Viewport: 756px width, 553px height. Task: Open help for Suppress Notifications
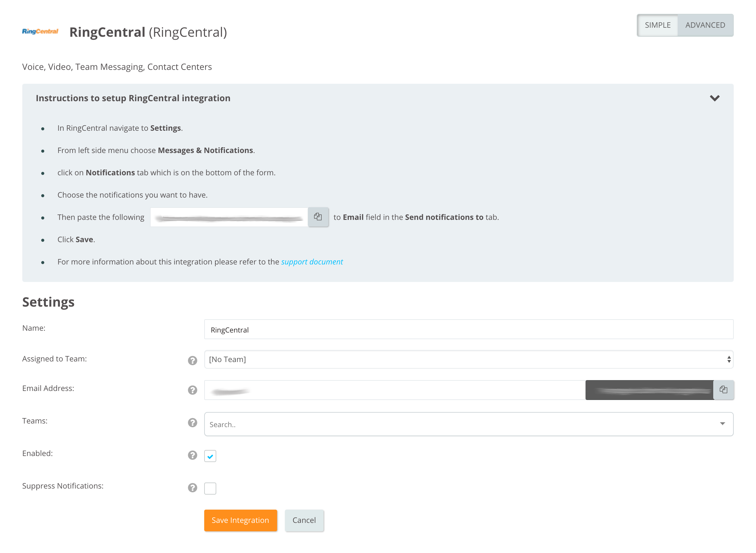[x=192, y=488]
